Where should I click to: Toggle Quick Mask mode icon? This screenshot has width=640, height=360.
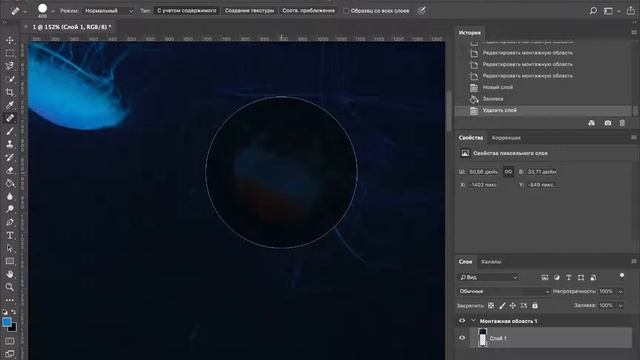10,341
